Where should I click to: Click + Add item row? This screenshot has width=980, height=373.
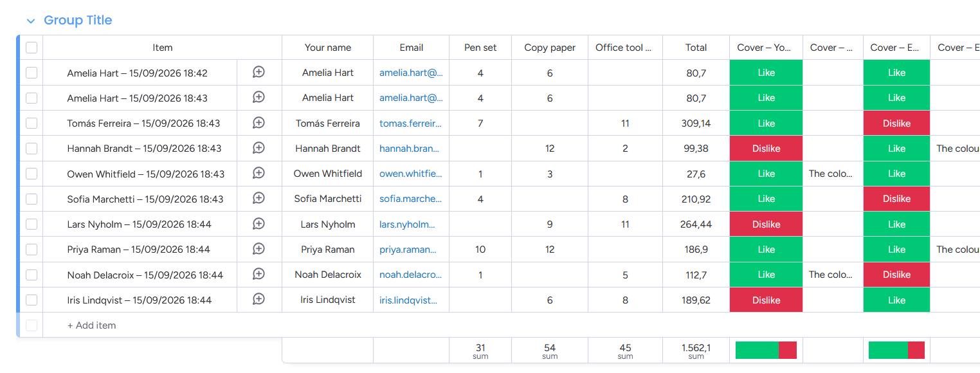tap(92, 325)
